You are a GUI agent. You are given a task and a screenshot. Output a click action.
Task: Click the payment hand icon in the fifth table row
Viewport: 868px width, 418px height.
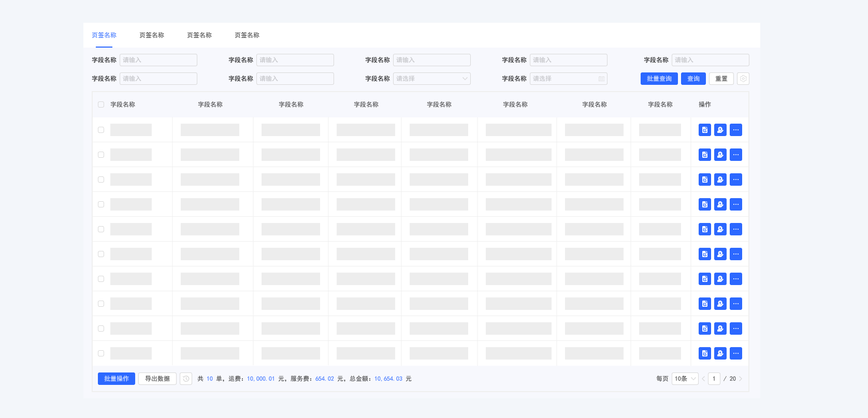(720, 229)
